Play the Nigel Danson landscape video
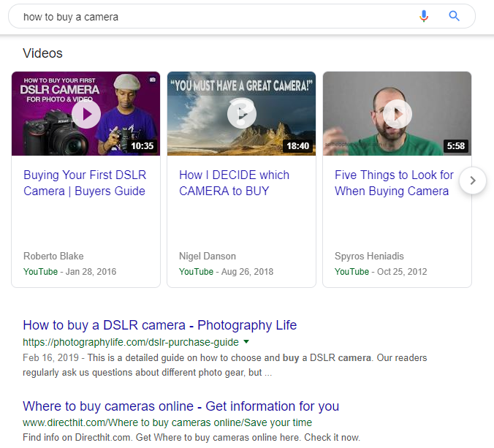Image resolution: width=494 pixels, height=448 pixels. click(241, 113)
